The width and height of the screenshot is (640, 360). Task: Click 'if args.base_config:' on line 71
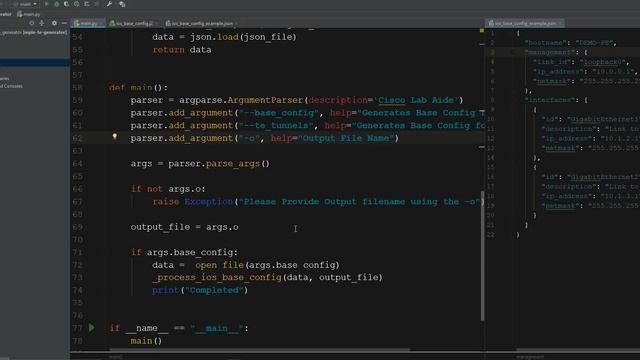click(184, 252)
